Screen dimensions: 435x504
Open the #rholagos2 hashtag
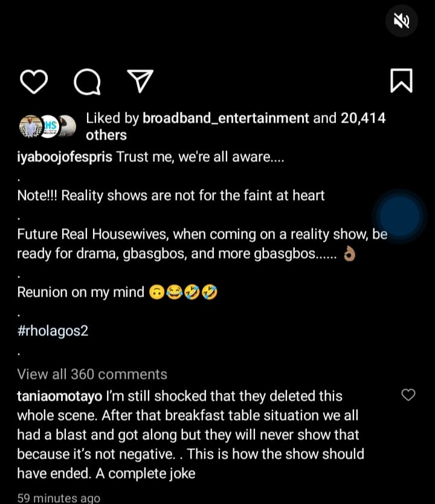pos(53,331)
